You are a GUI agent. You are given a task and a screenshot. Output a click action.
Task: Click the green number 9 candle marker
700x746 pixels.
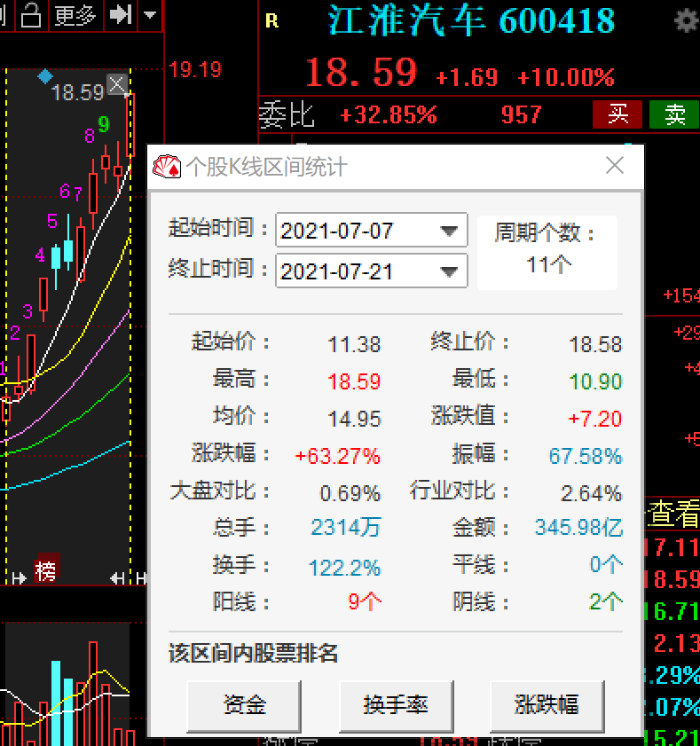coord(104,125)
